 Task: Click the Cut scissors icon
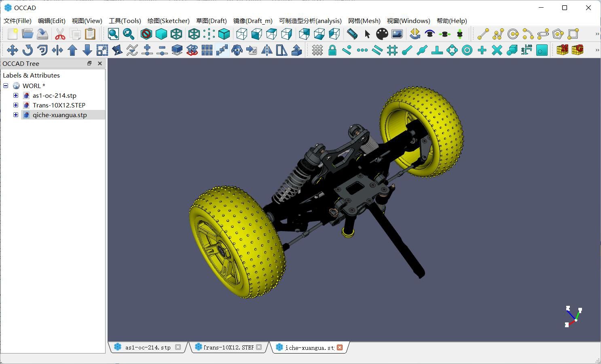(60, 34)
